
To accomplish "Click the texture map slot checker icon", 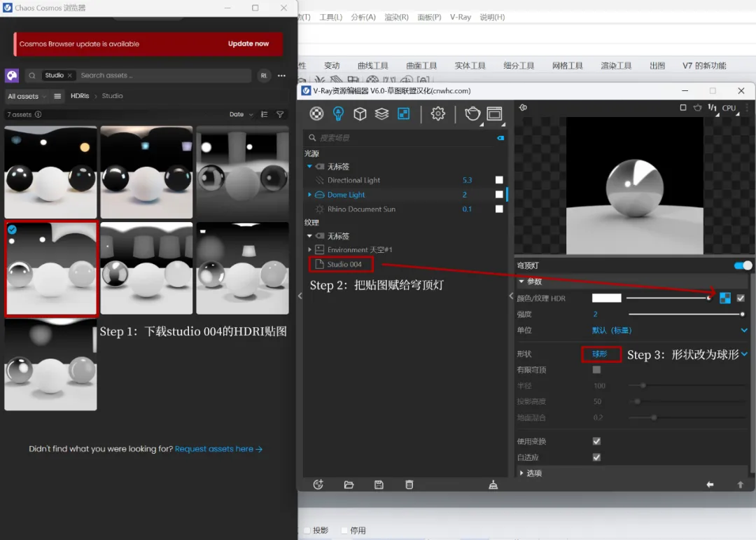I will [x=724, y=298].
